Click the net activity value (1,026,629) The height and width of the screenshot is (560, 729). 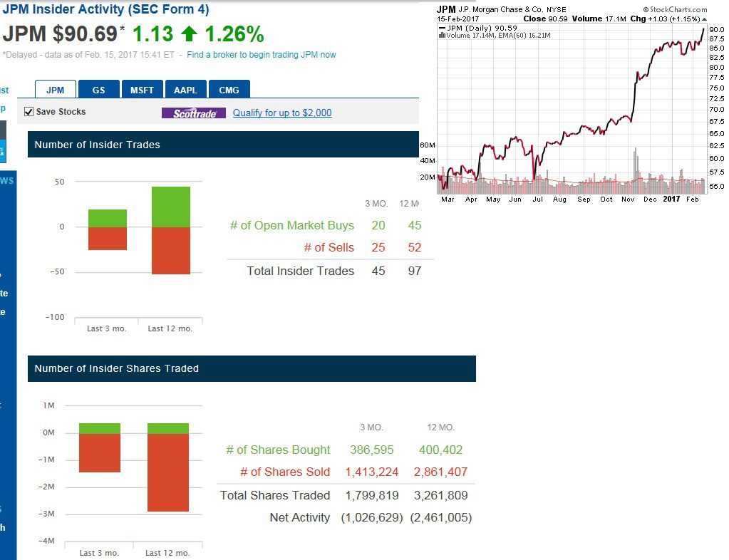pos(372,518)
